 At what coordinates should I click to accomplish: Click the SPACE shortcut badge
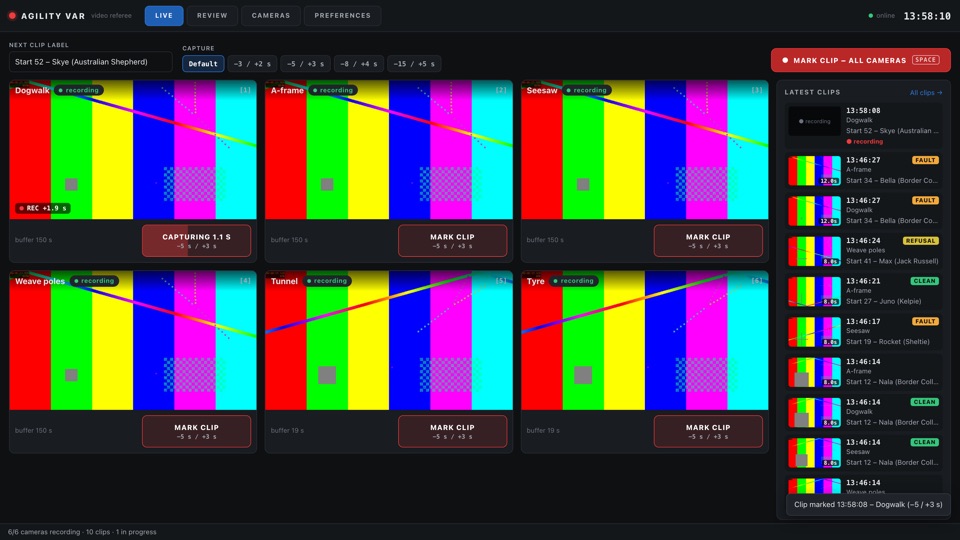point(925,60)
